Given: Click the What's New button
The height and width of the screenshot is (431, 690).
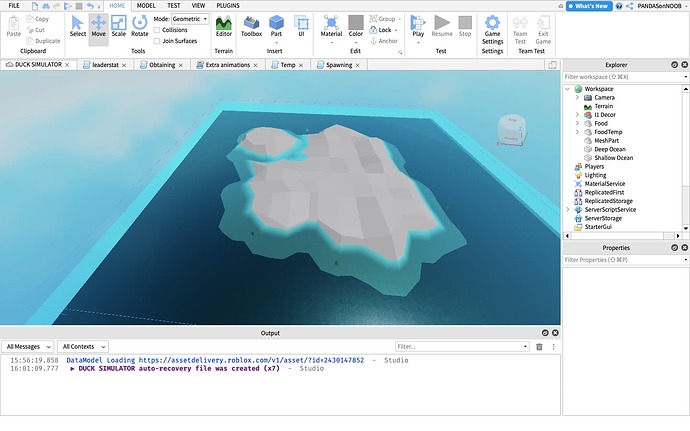Looking at the screenshot, I should pyautogui.click(x=589, y=6).
